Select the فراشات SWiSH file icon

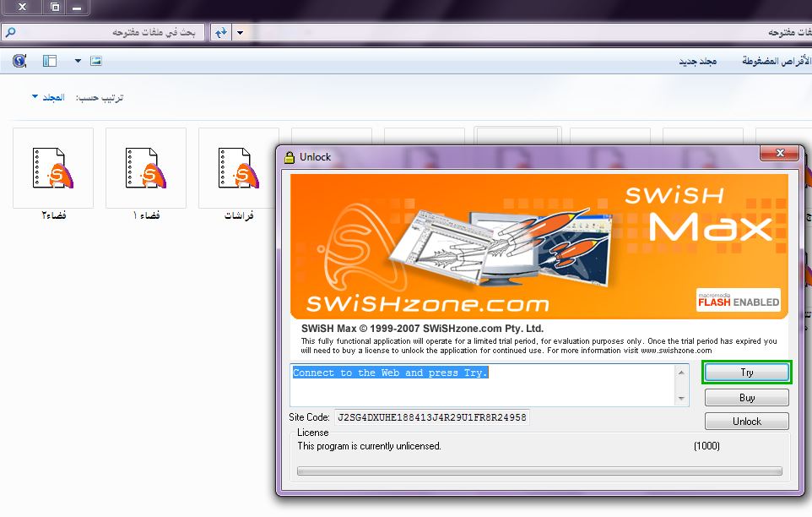pos(239,169)
